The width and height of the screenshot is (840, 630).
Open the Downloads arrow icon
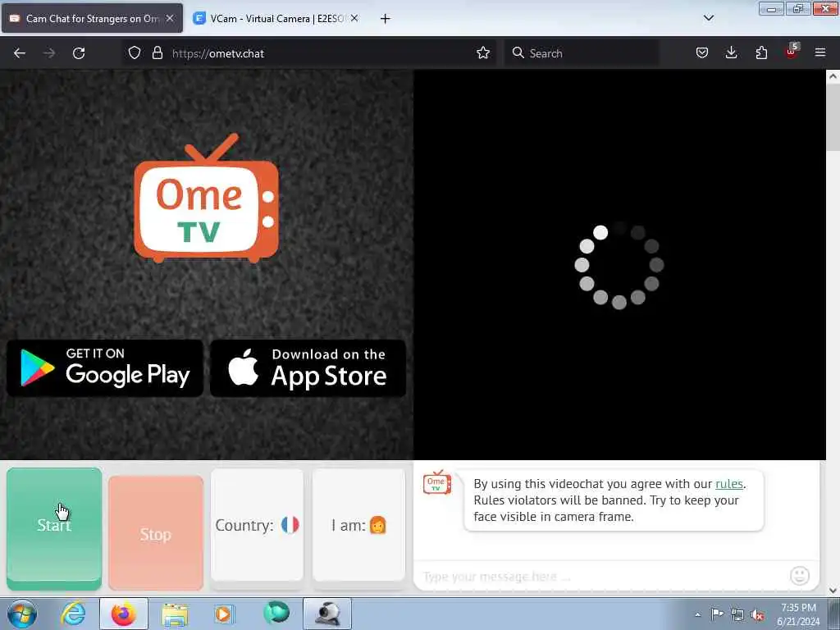(731, 53)
